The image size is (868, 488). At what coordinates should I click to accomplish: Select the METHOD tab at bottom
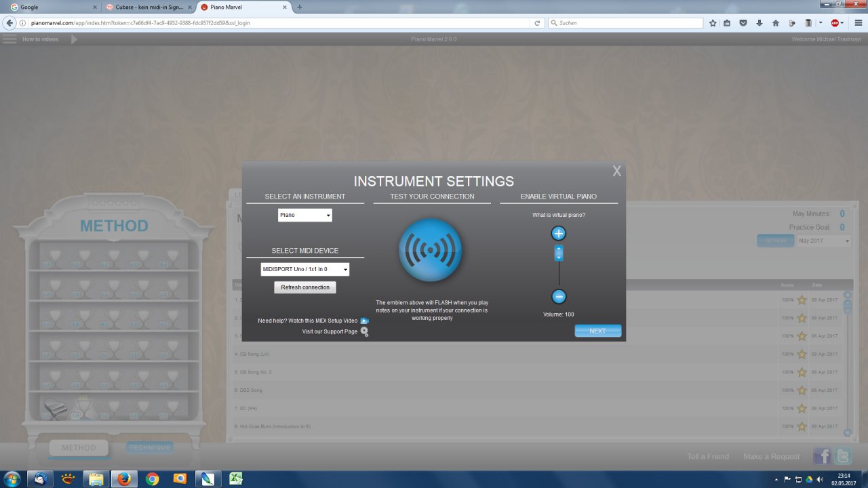coord(79,448)
